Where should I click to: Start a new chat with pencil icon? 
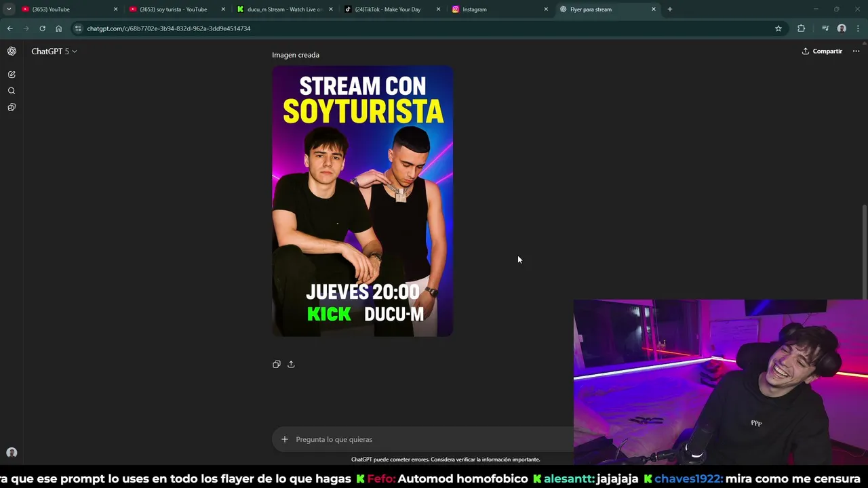click(12, 75)
